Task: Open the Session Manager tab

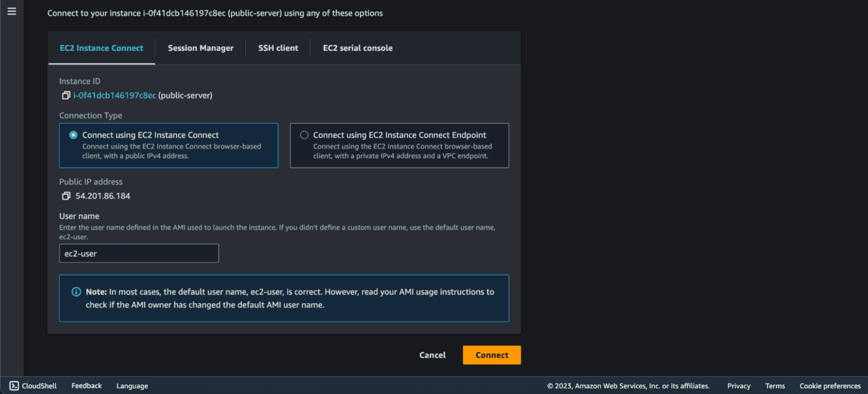Action: tap(201, 48)
